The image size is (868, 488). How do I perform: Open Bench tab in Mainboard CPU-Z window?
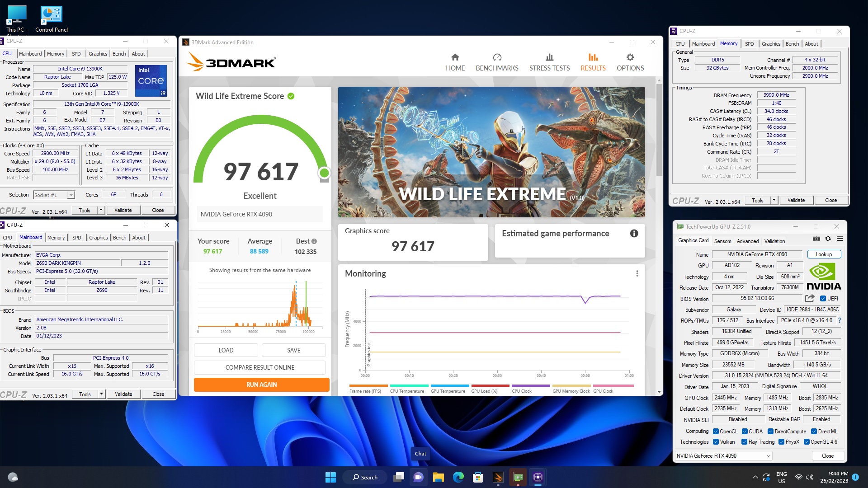[119, 238]
